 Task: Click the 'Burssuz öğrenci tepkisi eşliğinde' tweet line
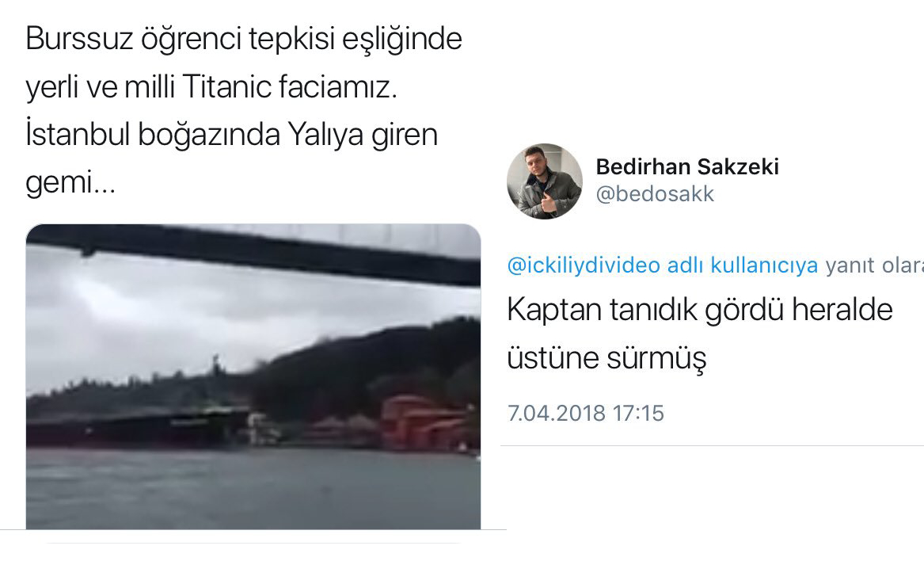point(244,40)
